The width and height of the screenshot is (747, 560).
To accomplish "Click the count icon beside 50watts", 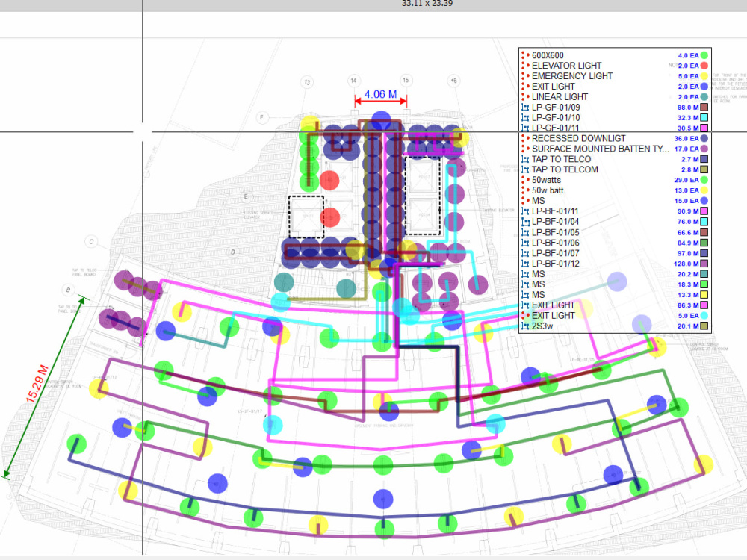I will tap(525, 180).
